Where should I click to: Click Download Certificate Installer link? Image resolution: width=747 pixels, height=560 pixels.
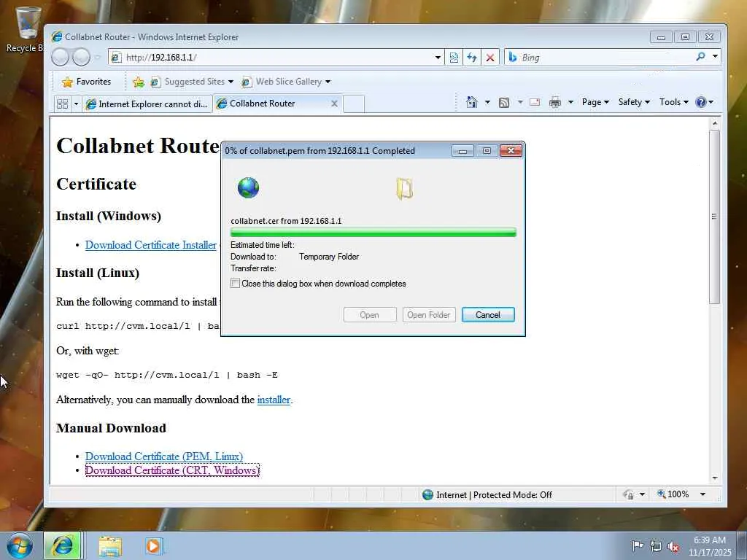(150, 245)
